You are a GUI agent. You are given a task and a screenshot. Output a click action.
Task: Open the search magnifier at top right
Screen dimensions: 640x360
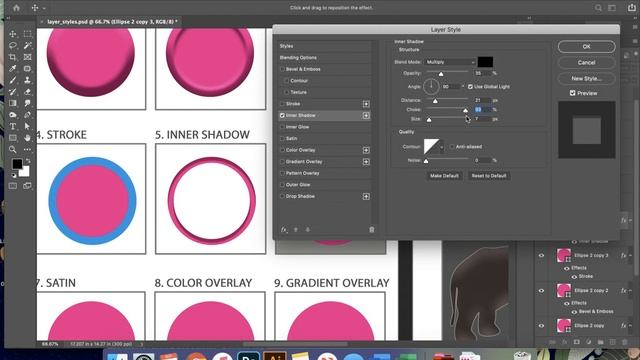coord(598,8)
